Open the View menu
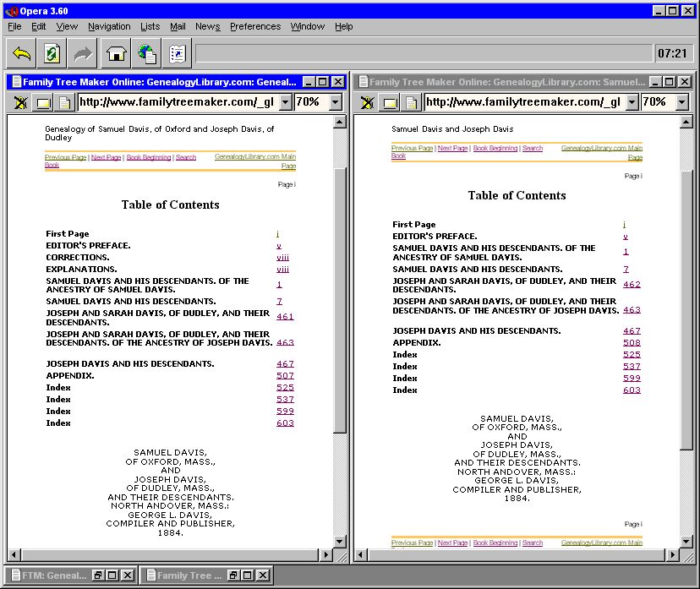Image resolution: width=700 pixels, height=589 pixels. (67, 26)
